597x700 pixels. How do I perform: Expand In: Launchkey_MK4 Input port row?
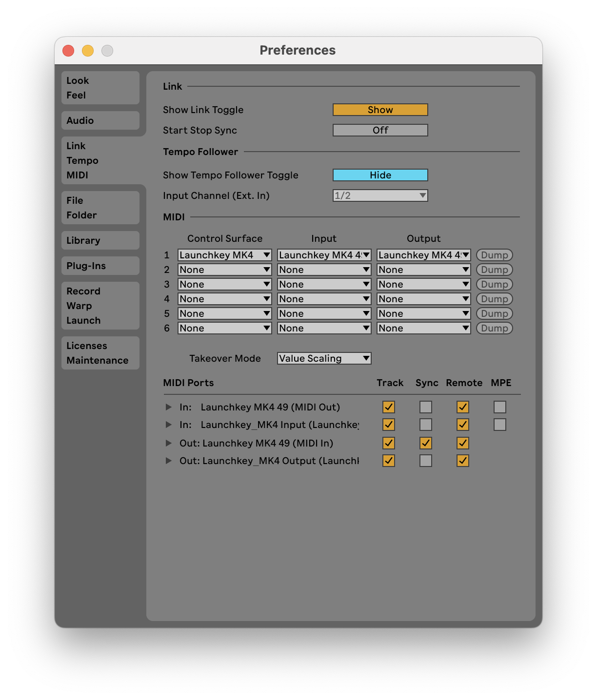(x=169, y=425)
